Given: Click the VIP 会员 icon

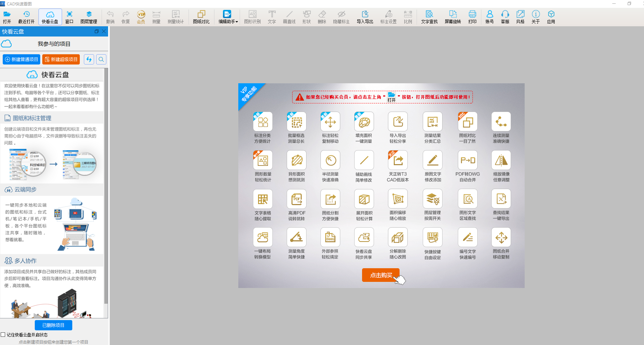Looking at the screenshot, I should (x=141, y=17).
